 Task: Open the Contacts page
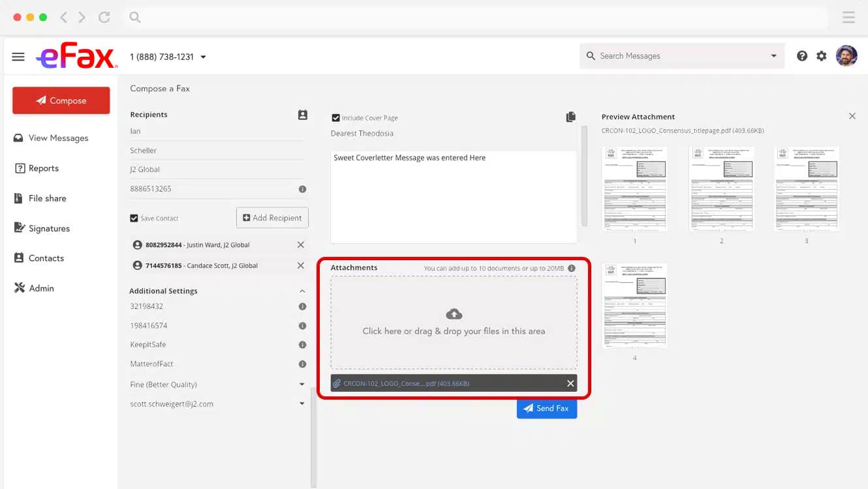point(45,258)
